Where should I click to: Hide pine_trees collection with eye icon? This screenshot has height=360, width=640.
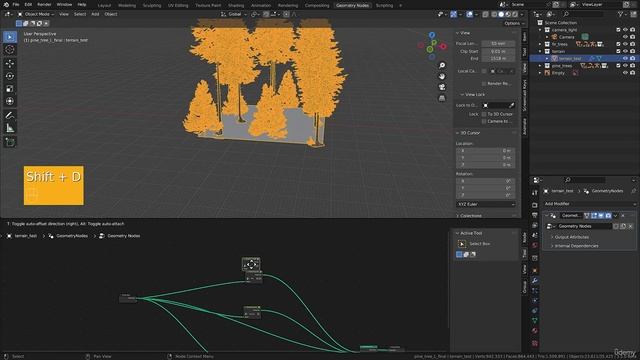[625, 66]
